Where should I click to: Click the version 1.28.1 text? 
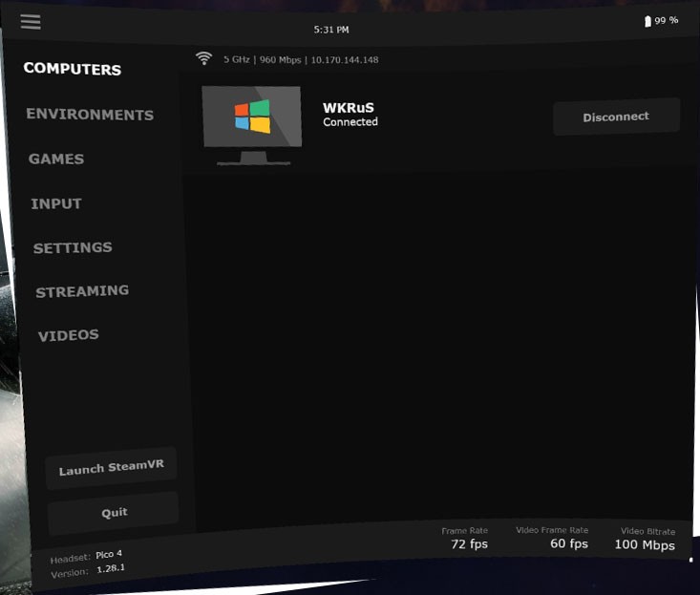tap(111, 568)
